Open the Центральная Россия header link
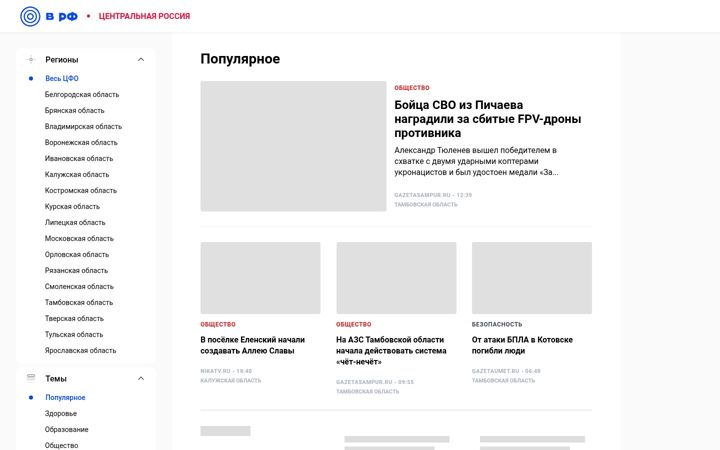Screen dimensions: 720x450 [144, 17]
